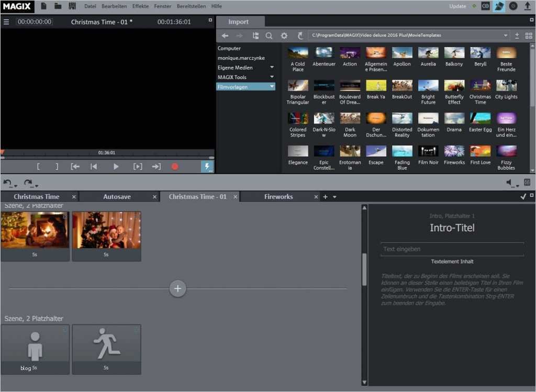The width and height of the screenshot is (536, 392).
Task: Click the undo arrow icon
Action: 7,183
